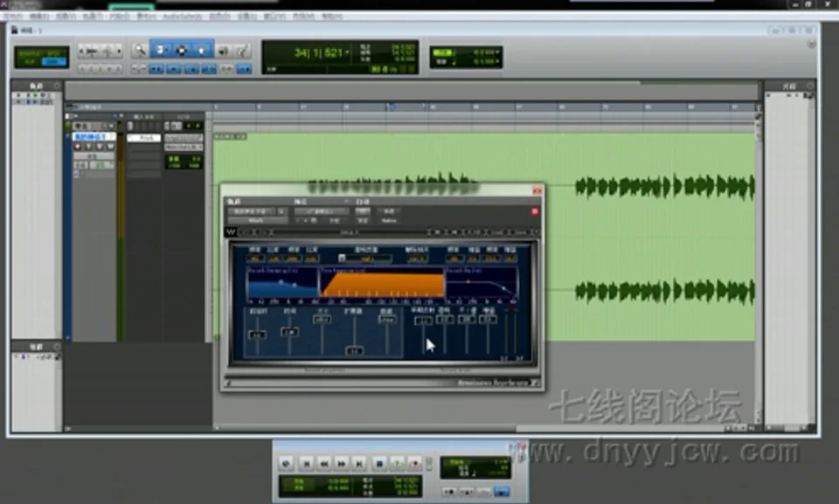Click the reverb wet/dry slider handle

tap(467, 319)
